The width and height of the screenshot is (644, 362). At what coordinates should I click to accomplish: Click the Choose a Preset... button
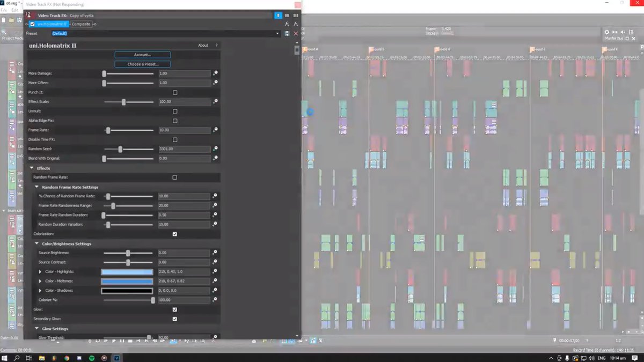pyautogui.click(x=142, y=64)
